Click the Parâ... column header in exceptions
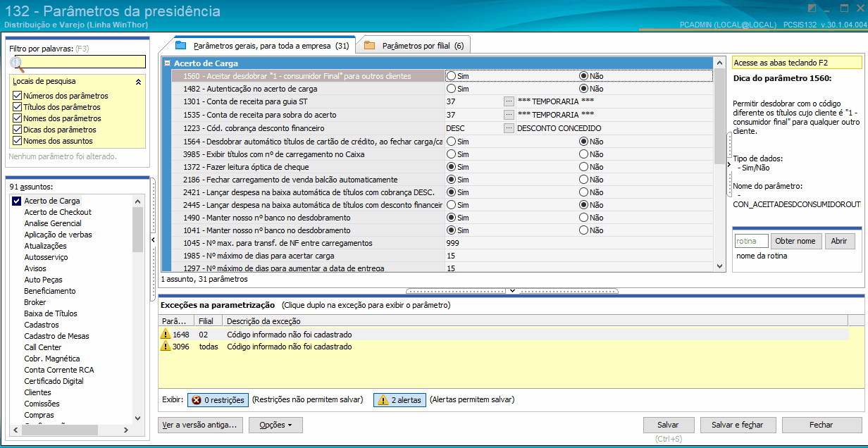 [175, 321]
